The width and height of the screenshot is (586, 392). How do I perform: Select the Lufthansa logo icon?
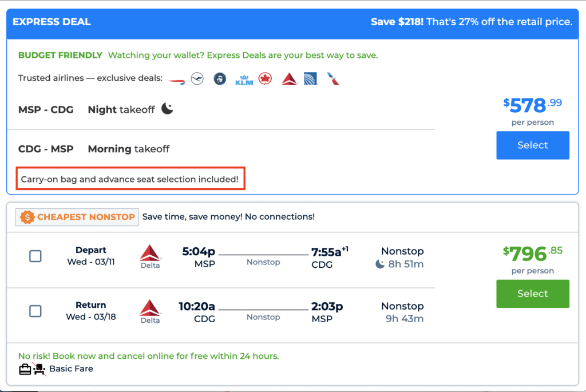(x=197, y=78)
